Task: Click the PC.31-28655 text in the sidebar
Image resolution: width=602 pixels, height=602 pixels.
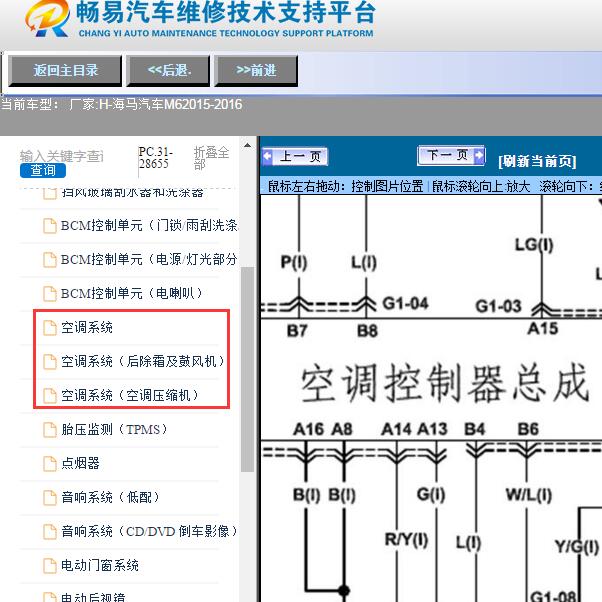Action: [x=155, y=158]
